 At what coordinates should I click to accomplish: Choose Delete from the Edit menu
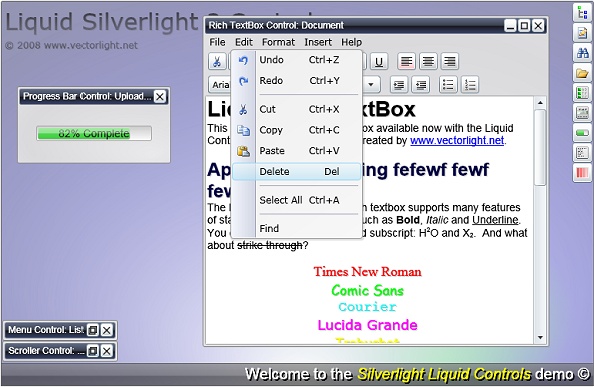point(296,172)
